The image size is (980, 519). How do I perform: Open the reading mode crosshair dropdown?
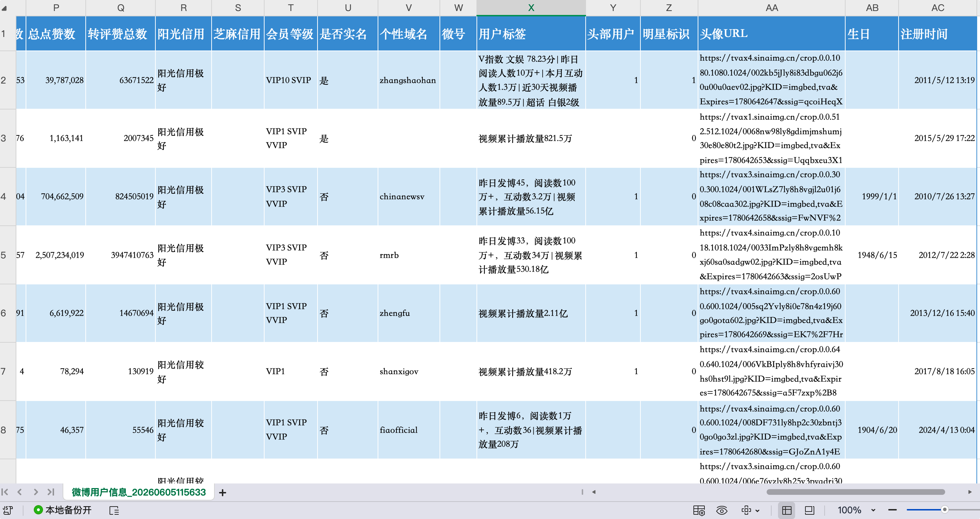coord(750,510)
